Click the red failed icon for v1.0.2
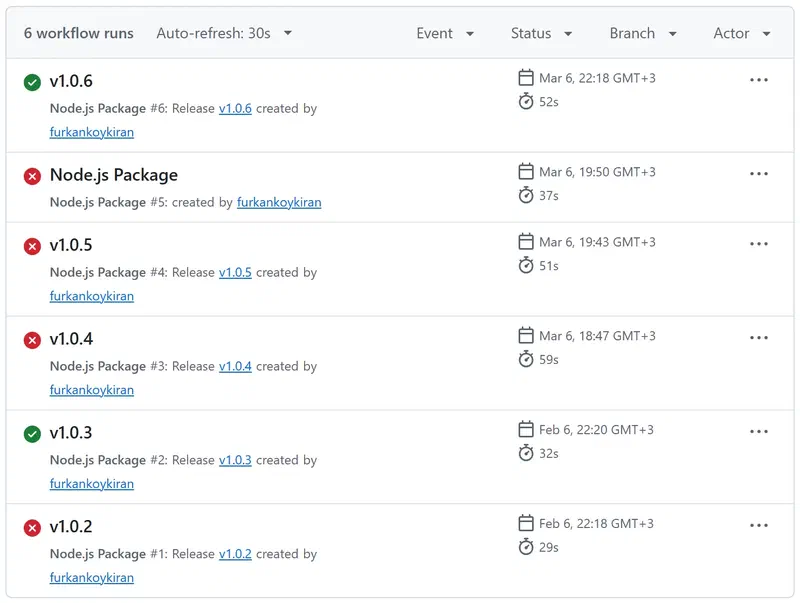The width and height of the screenshot is (800, 603). pos(32,528)
